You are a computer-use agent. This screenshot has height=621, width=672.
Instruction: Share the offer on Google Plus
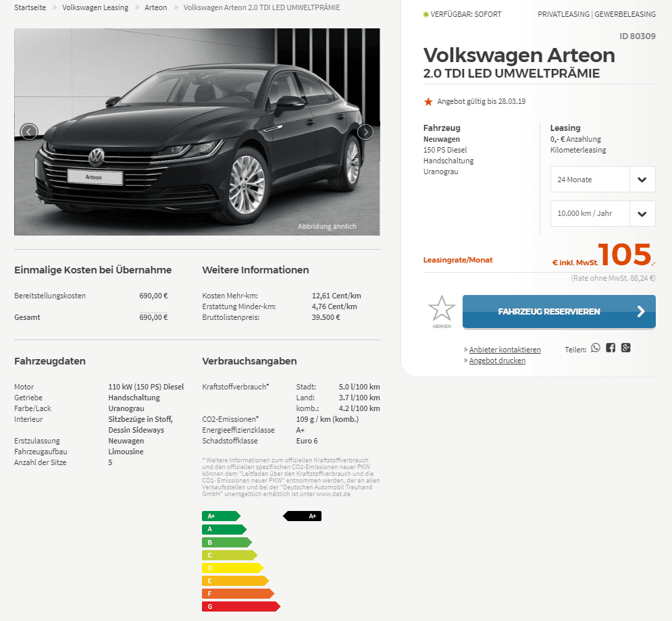point(625,348)
